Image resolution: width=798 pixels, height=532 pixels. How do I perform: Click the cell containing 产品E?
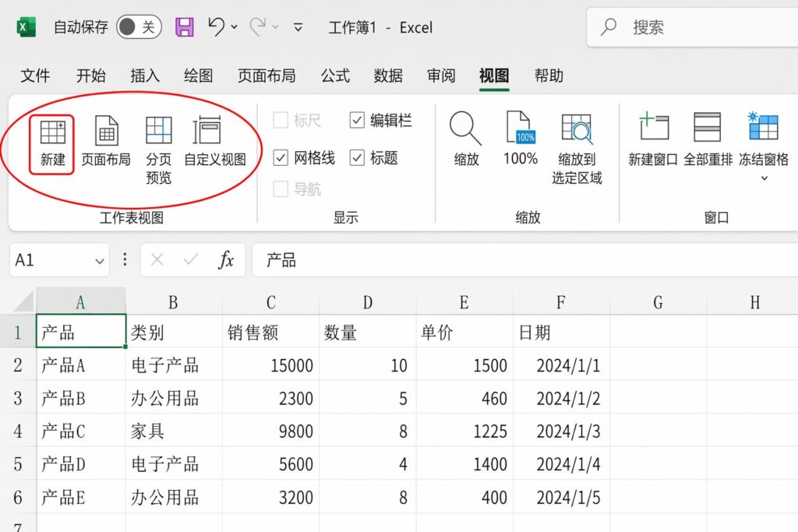click(81, 497)
